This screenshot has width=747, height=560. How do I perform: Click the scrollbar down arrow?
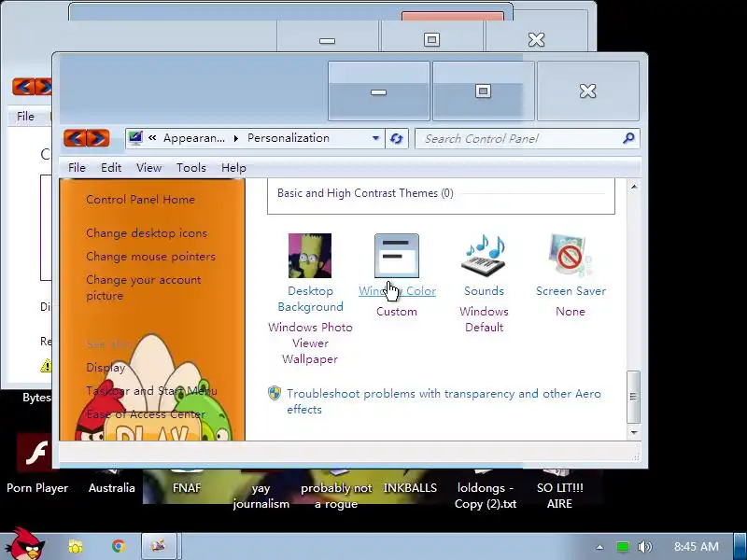click(x=634, y=432)
